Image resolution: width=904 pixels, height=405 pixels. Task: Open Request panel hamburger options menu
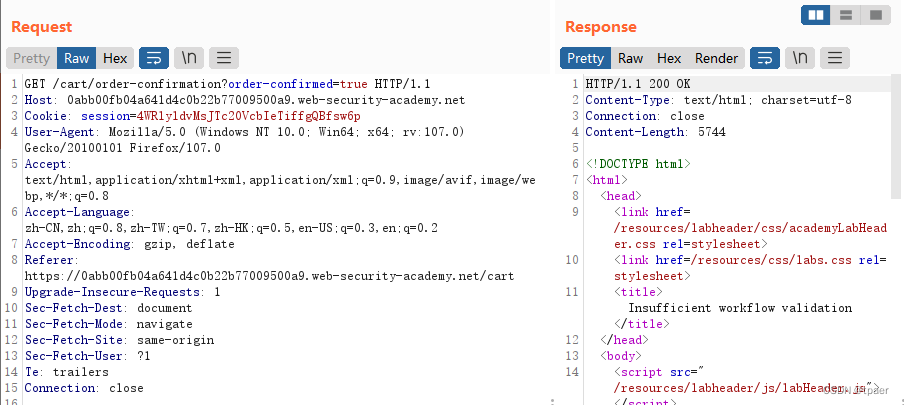(x=224, y=58)
